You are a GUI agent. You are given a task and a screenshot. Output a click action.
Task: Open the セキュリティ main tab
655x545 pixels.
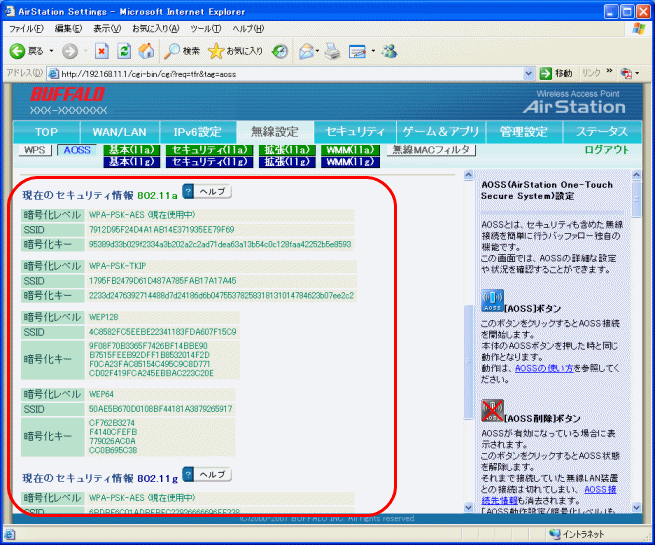pos(355,132)
